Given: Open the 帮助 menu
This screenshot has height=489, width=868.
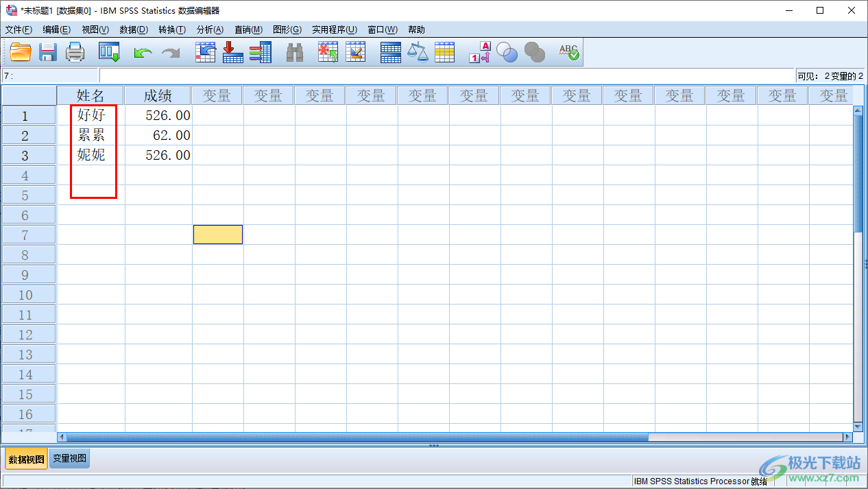Looking at the screenshot, I should 416,29.
